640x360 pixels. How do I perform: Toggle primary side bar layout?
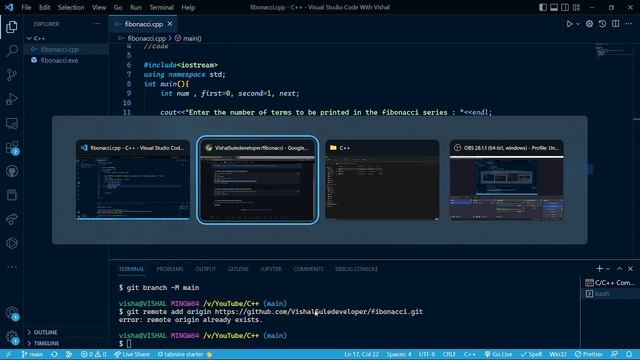tap(542, 7)
